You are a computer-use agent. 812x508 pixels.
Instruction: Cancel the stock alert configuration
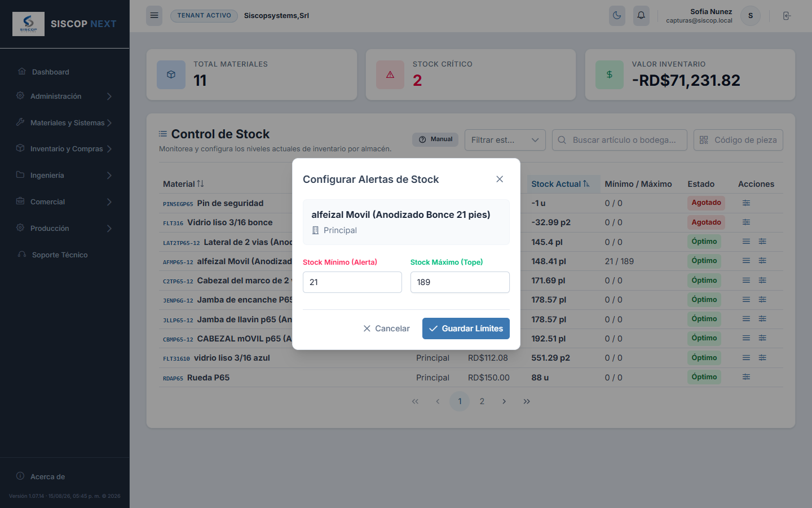pyautogui.click(x=386, y=329)
